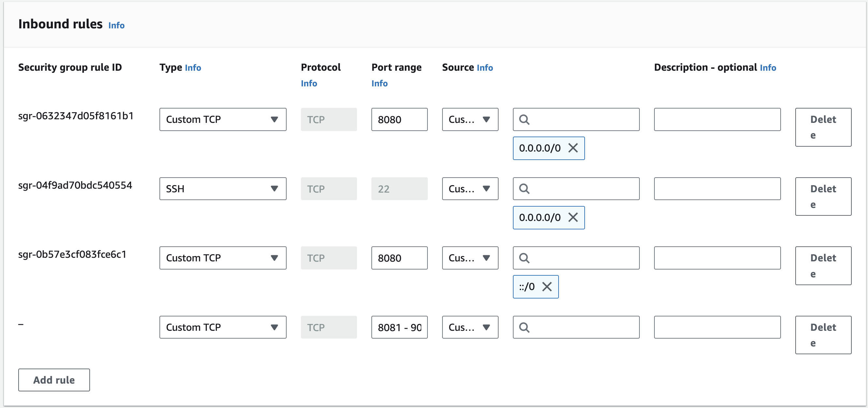Click the description field of the SSH rule
This screenshot has width=868, height=408.
click(717, 188)
